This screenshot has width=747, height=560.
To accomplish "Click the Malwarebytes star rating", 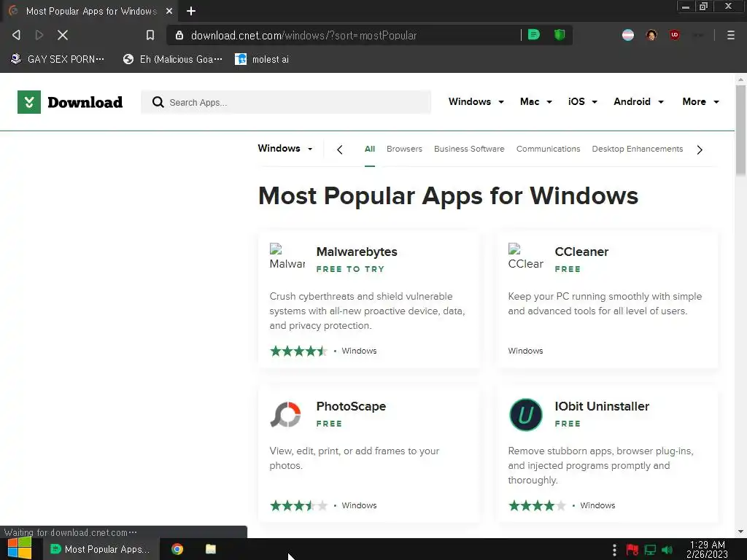I will click(298, 351).
